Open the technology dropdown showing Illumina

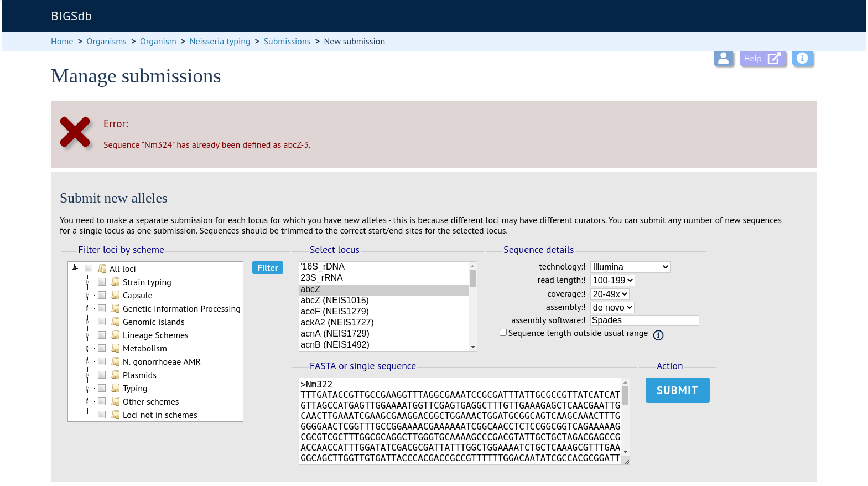click(x=630, y=267)
